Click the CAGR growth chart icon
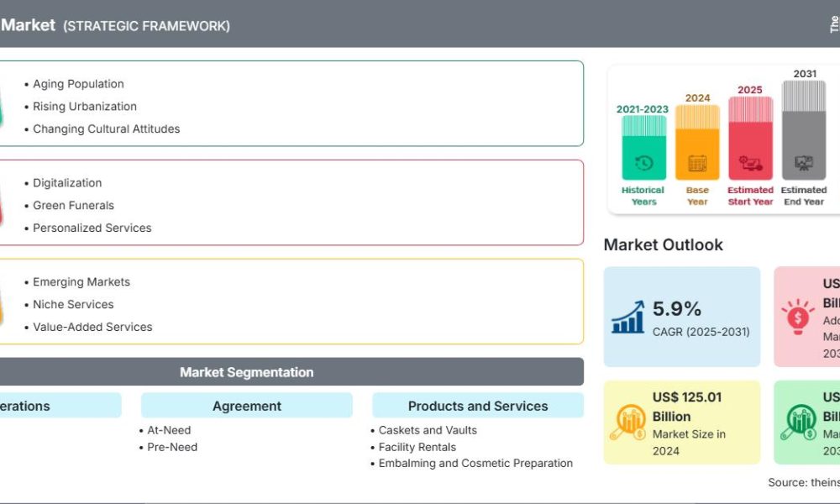The width and height of the screenshot is (840, 504). coord(627,318)
